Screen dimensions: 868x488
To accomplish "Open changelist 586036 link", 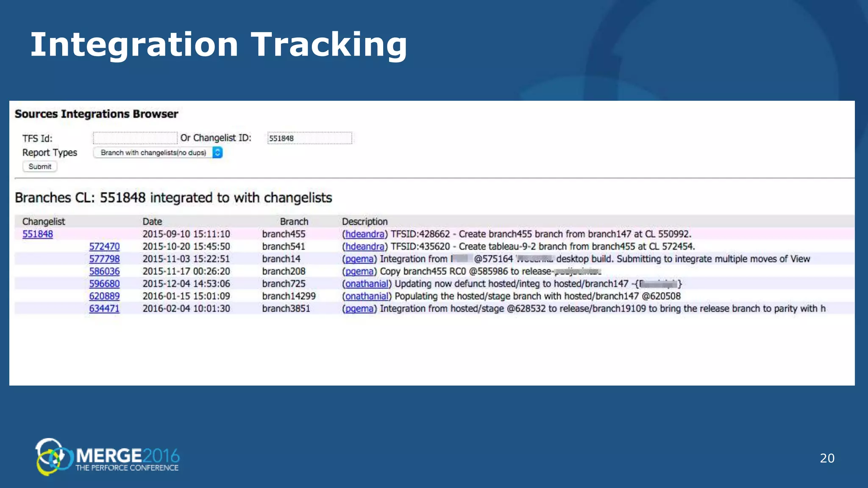I will [104, 271].
